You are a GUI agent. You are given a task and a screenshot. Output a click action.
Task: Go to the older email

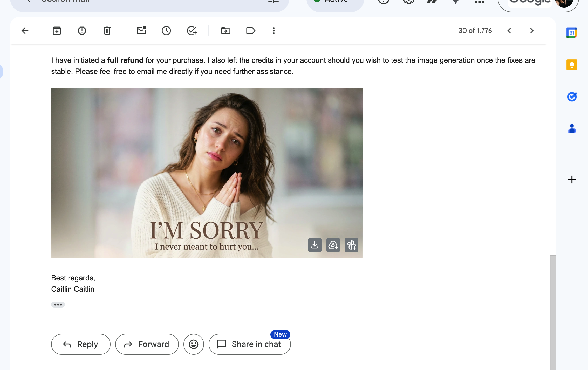[x=532, y=31]
